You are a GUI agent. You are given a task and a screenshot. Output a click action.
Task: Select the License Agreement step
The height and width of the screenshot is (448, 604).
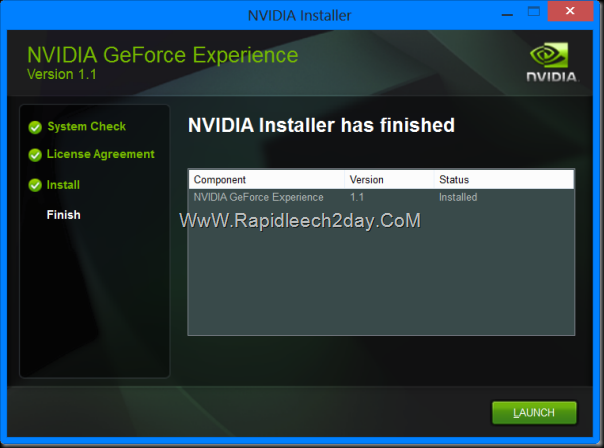101,154
